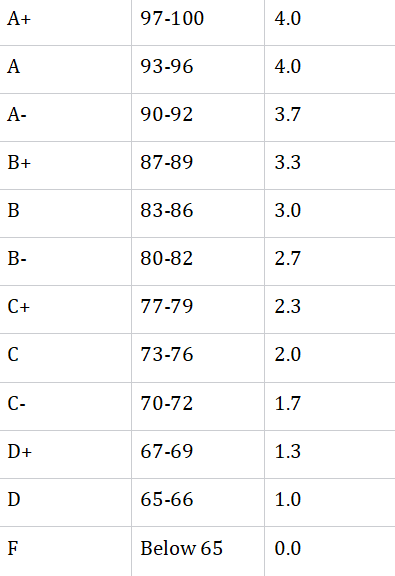
Task: Click the 73-76 range cell
Action: [198, 358]
